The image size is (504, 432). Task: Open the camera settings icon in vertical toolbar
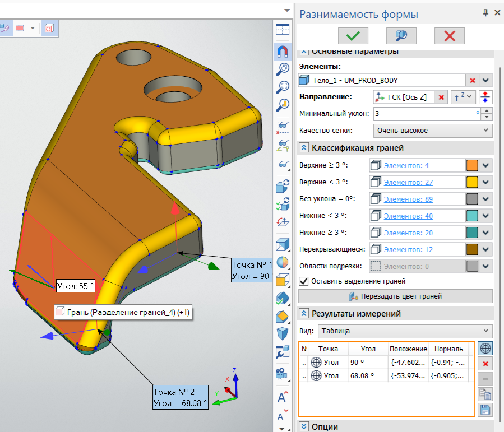(283, 373)
